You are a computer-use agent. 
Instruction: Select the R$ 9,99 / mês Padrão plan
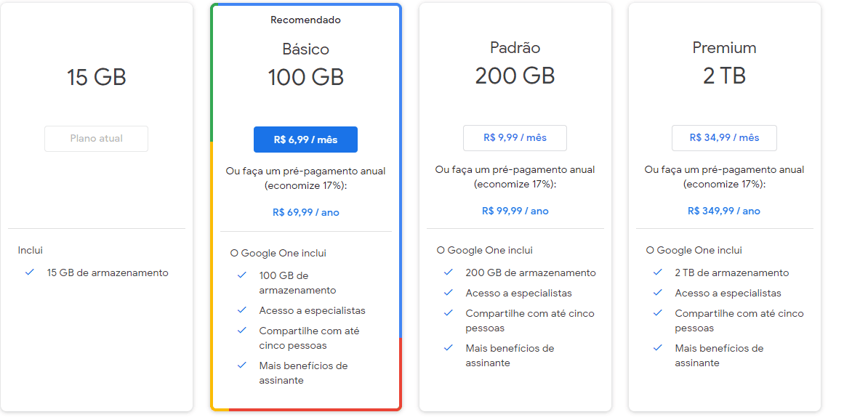pyautogui.click(x=515, y=138)
